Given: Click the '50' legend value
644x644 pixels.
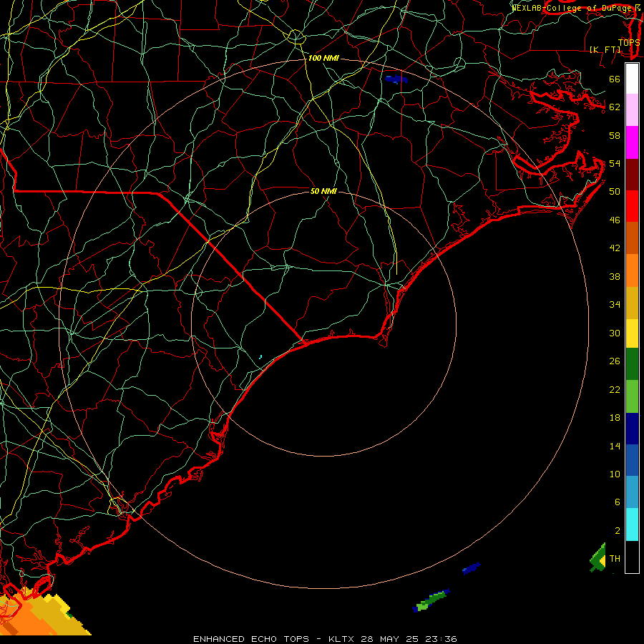Looking at the screenshot, I should [615, 191].
